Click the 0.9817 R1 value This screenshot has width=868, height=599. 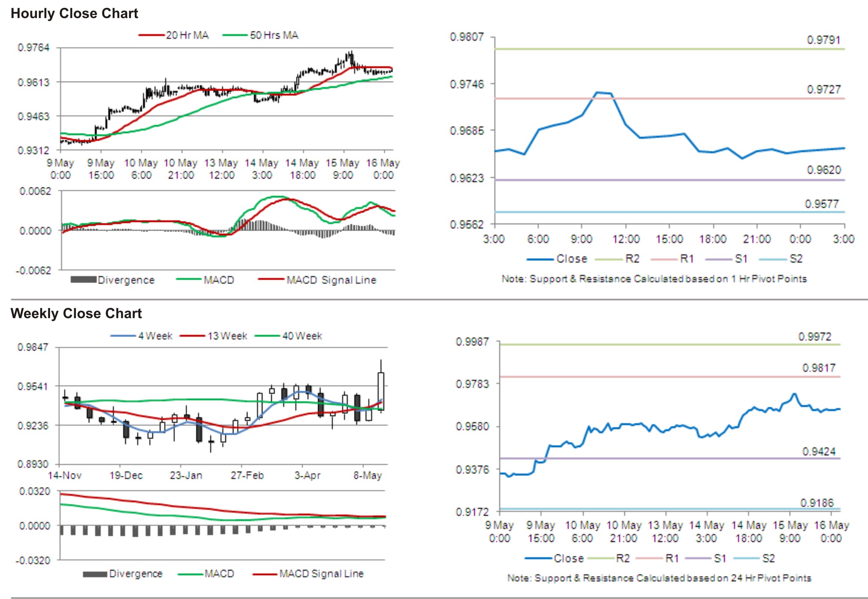pyautogui.click(x=819, y=368)
